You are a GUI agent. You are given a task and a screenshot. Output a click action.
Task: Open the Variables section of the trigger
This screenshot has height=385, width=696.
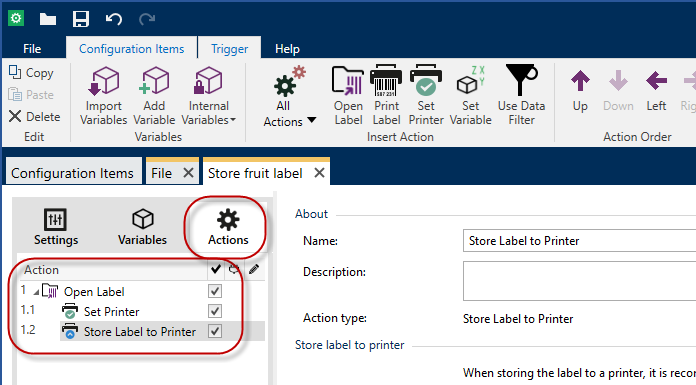point(142,227)
